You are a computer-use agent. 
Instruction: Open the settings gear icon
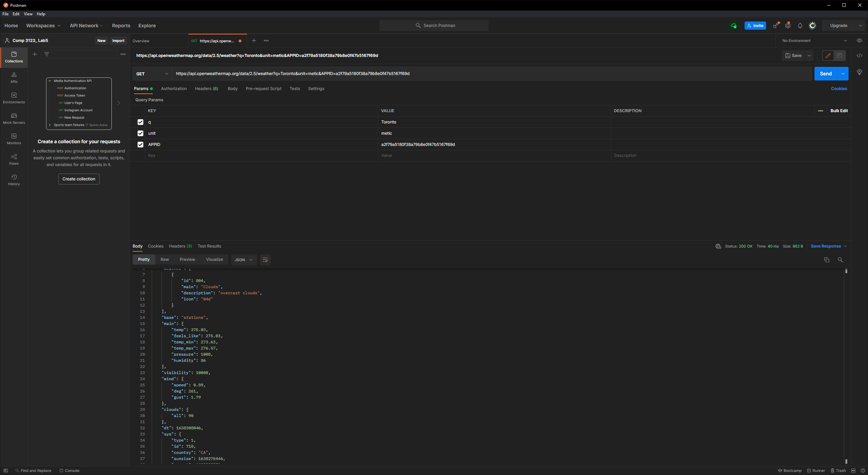coord(788,26)
